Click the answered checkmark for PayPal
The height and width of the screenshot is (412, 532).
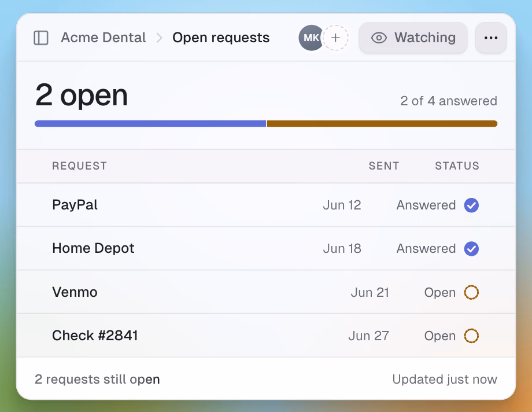[471, 205]
